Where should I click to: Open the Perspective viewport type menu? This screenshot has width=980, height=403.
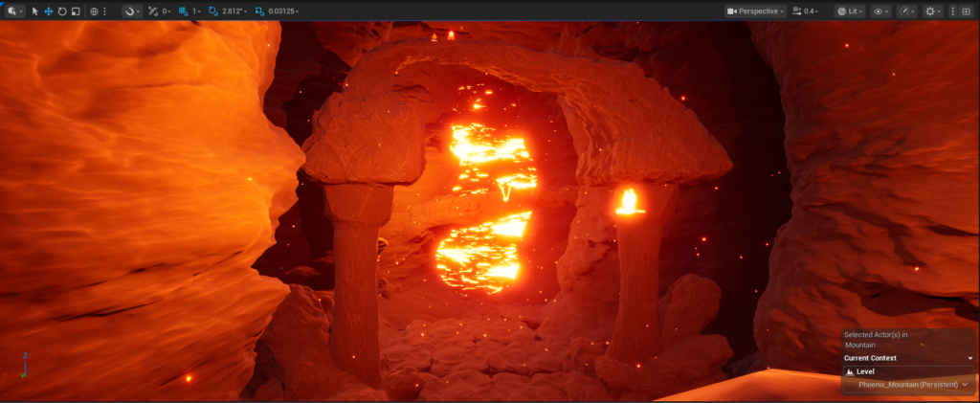756,11
